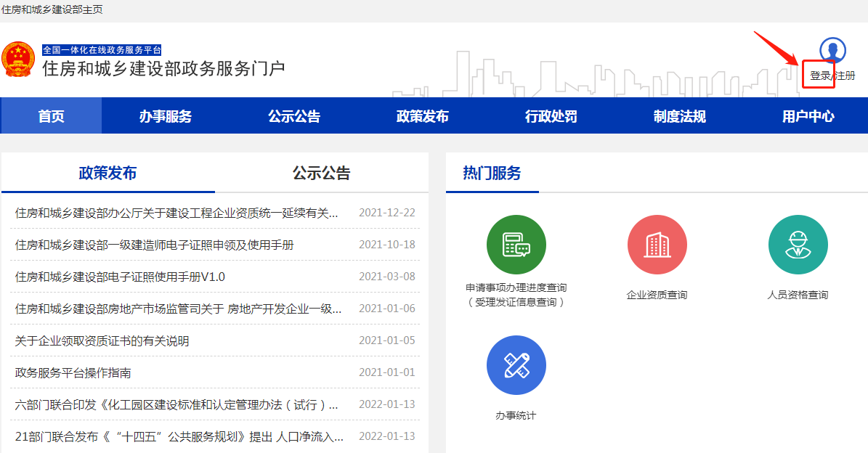This screenshot has height=453, width=868.
Task: Select 政策发布 tab in news panel
Action: 108,173
